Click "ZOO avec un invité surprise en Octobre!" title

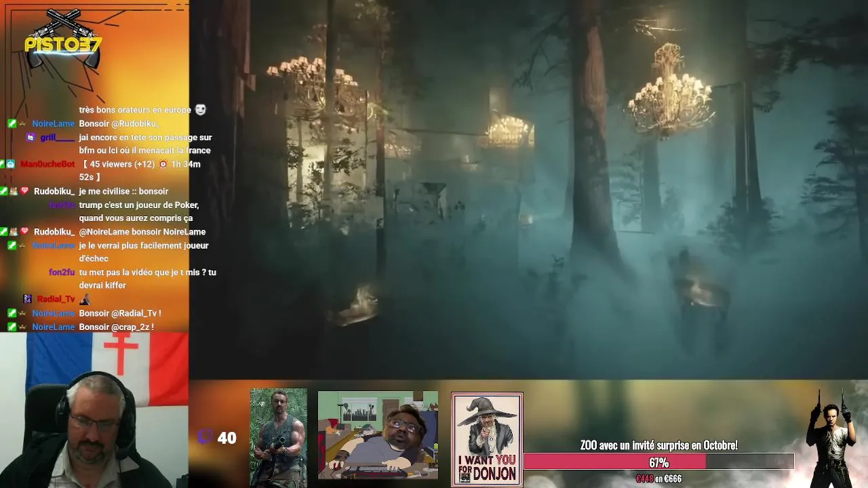pyautogui.click(x=658, y=445)
